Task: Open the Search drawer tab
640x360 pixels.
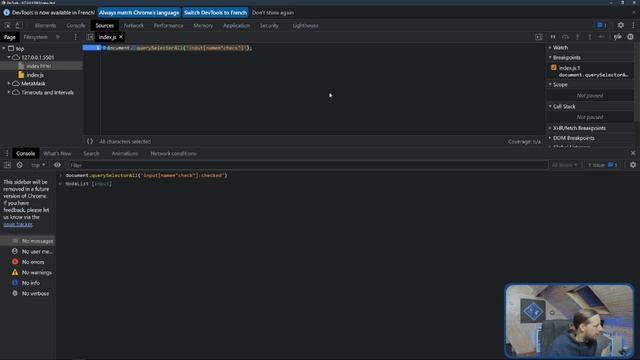Action: tap(91, 153)
